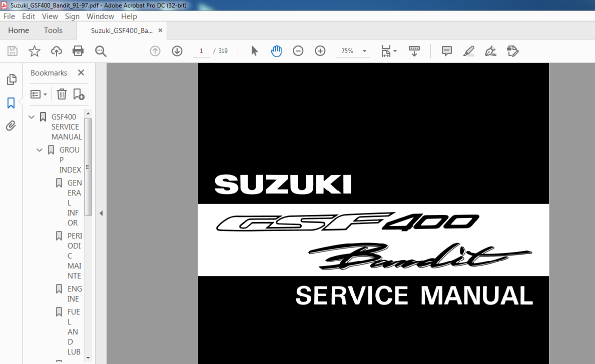The height and width of the screenshot is (364, 595).
Task: Click the stamp tool icon
Action: pyautogui.click(x=512, y=51)
